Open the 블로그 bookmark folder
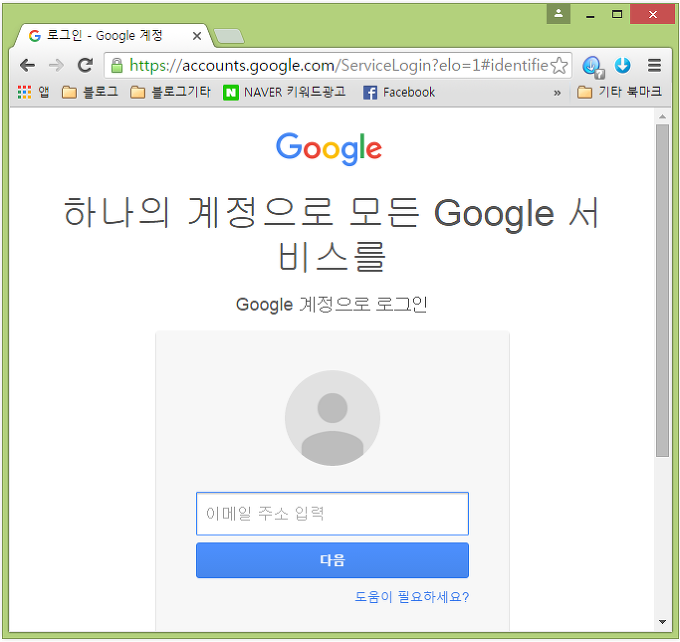The width and height of the screenshot is (680, 642). 90,92
